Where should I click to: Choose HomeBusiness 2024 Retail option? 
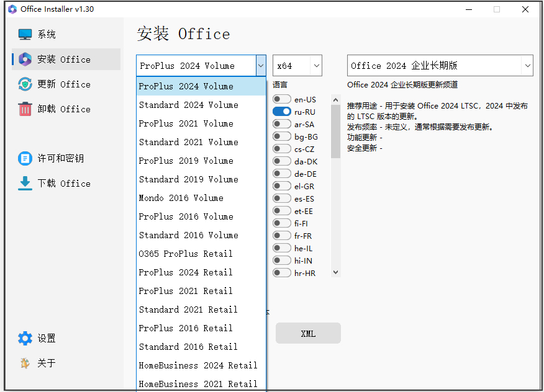tap(201, 365)
